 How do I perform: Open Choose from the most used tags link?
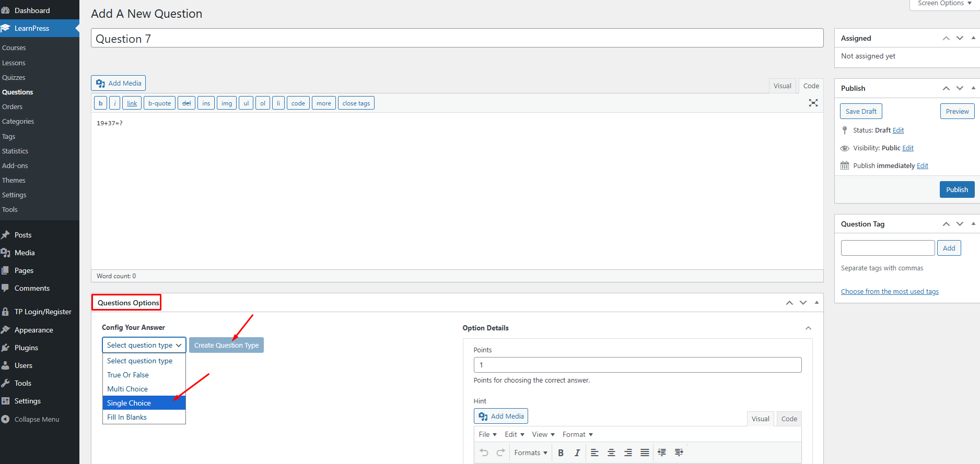(x=889, y=292)
